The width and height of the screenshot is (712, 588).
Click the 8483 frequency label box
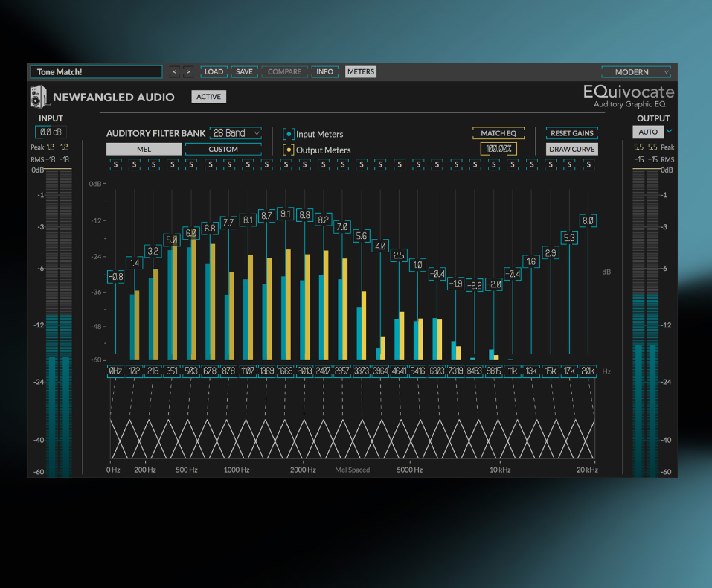(475, 371)
